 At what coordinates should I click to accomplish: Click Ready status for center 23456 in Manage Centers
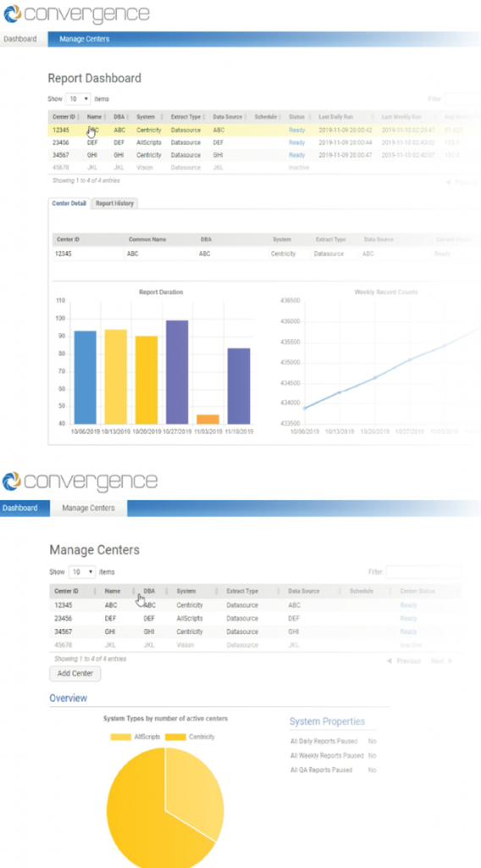click(408, 618)
